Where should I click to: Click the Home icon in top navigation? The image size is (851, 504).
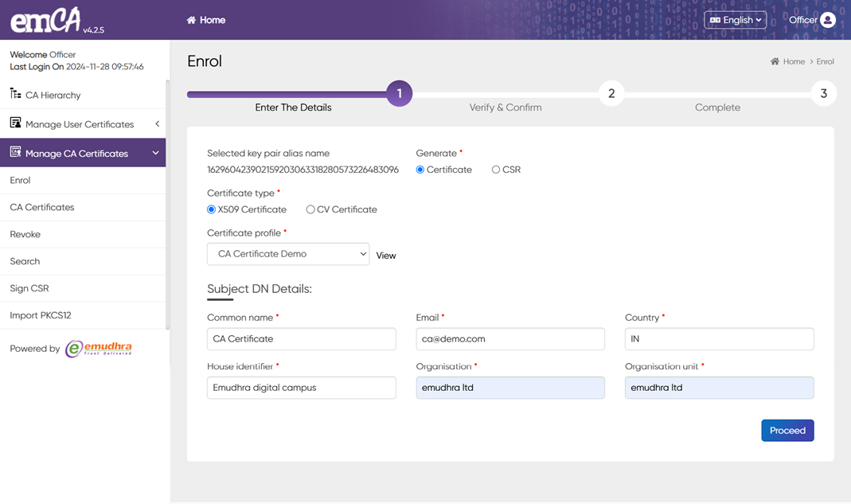pyautogui.click(x=191, y=20)
